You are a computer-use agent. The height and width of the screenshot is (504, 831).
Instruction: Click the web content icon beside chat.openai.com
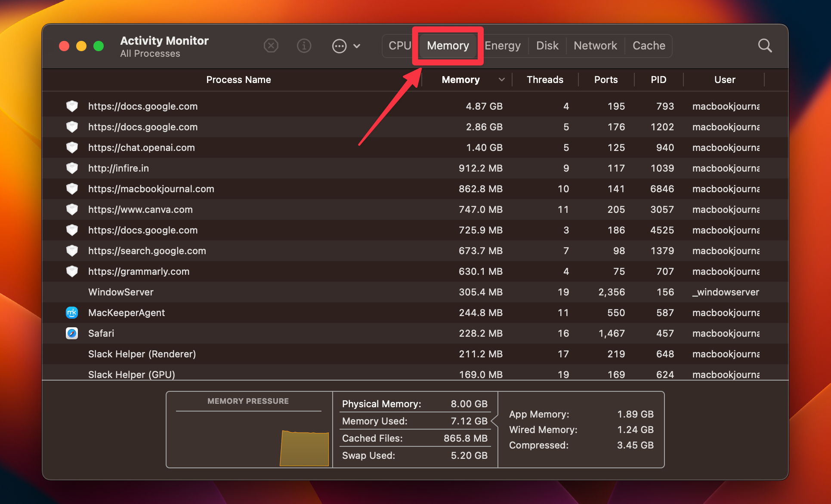coord(72,148)
